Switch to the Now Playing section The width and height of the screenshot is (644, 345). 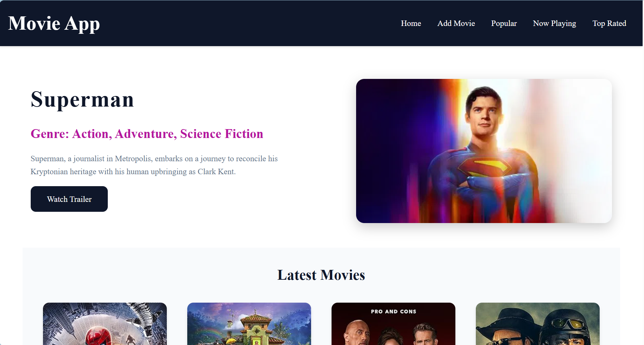click(554, 23)
